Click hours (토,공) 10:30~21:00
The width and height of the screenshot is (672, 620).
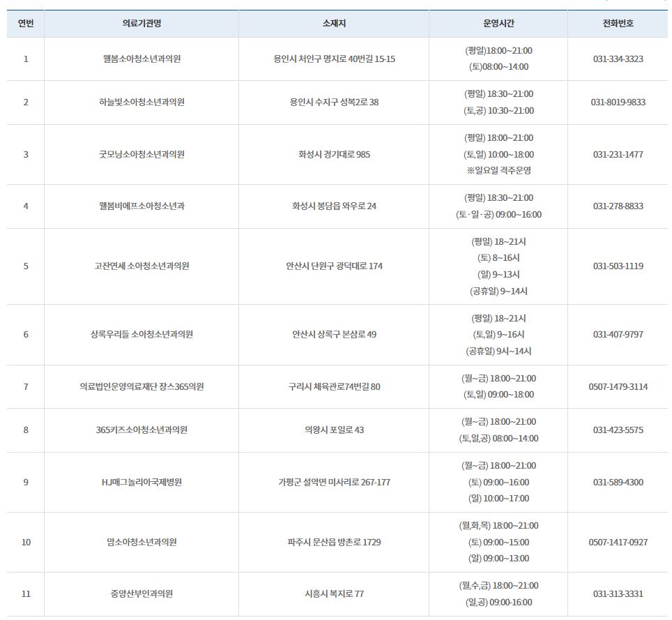(498, 111)
